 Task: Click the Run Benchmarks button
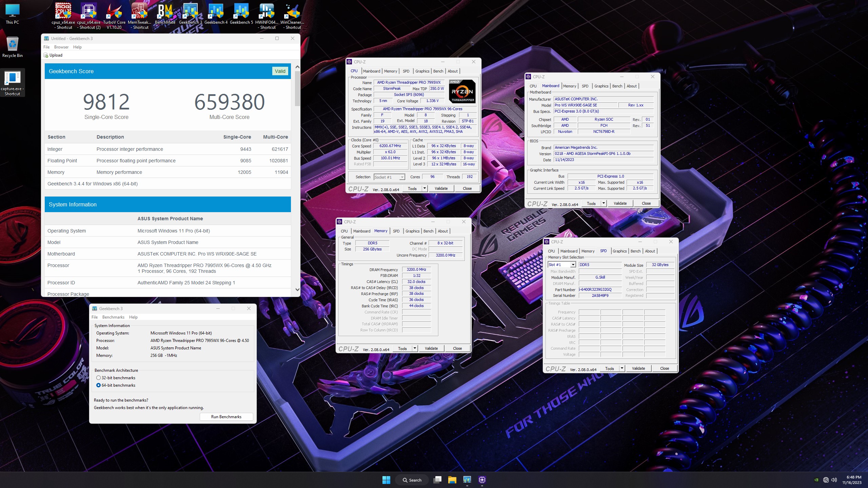tap(226, 417)
